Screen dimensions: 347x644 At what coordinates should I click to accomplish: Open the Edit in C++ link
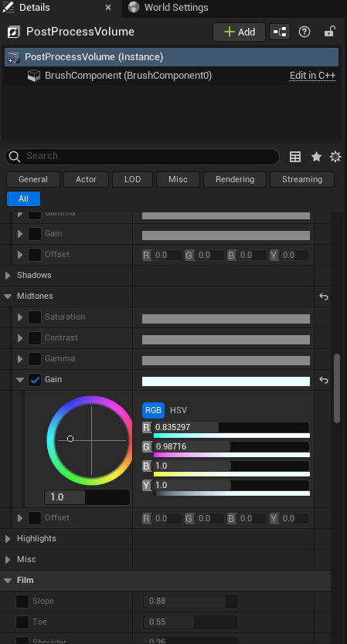click(x=312, y=76)
